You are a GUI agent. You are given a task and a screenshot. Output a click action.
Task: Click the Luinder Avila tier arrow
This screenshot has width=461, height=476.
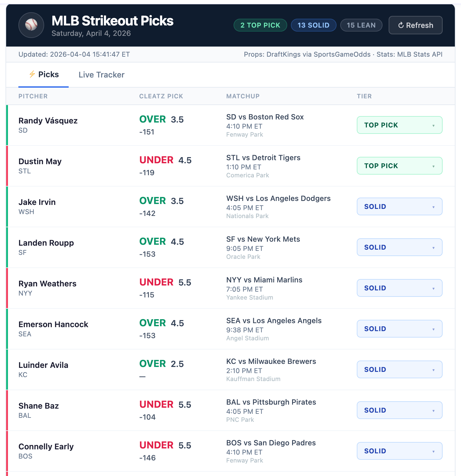click(433, 370)
